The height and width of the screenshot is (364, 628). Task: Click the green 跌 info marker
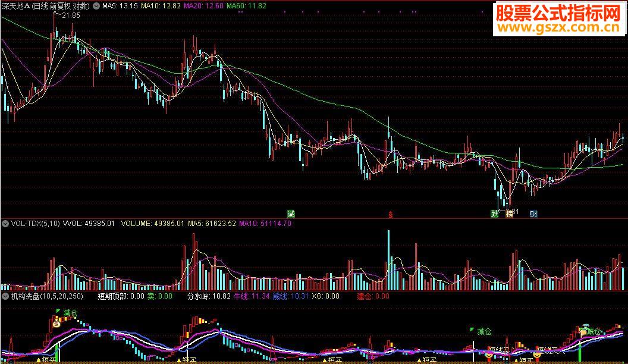495,214
